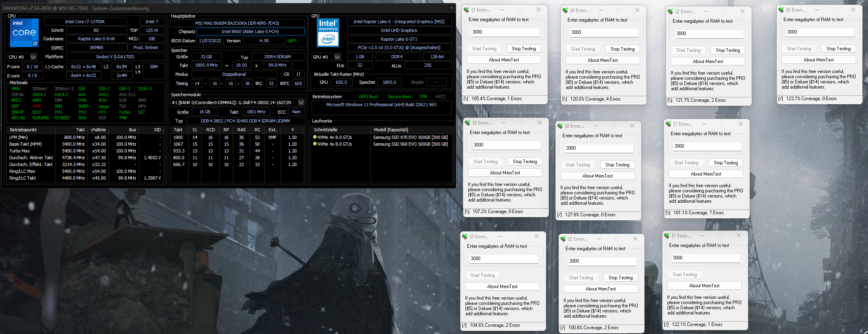This screenshot has height=334, width=868.
Task: Click MemTest title icon of 122.1% Coverage window
Action: (x=667, y=236)
